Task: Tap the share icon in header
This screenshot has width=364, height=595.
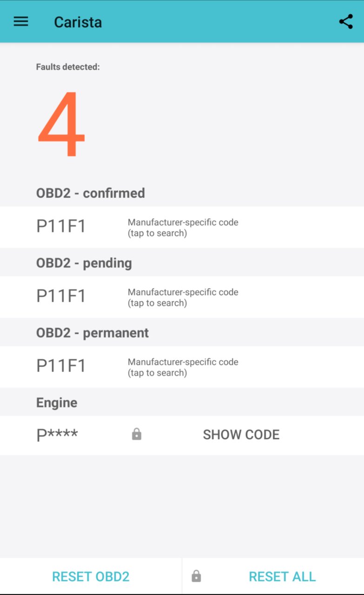Action: (346, 21)
